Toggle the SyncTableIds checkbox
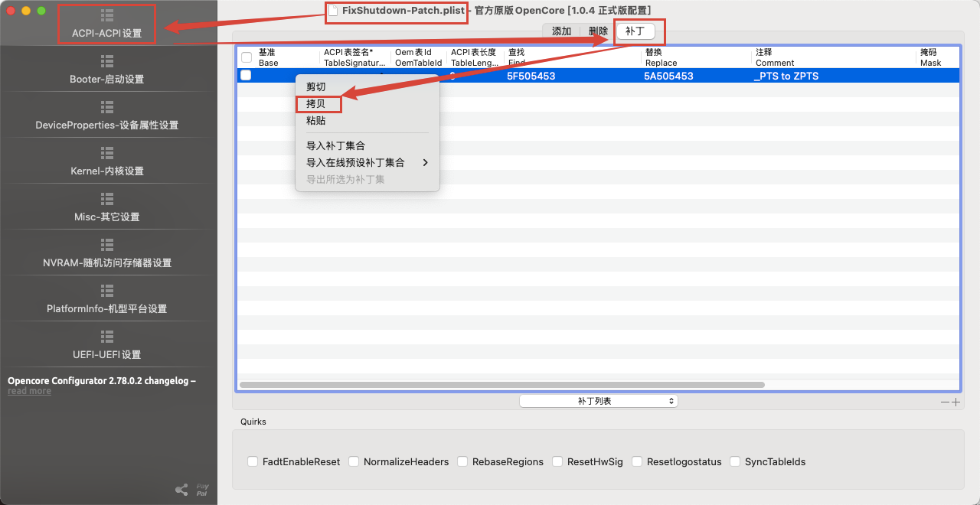The height and width of the screenshot is (505, 980). (x=735, y=461)
